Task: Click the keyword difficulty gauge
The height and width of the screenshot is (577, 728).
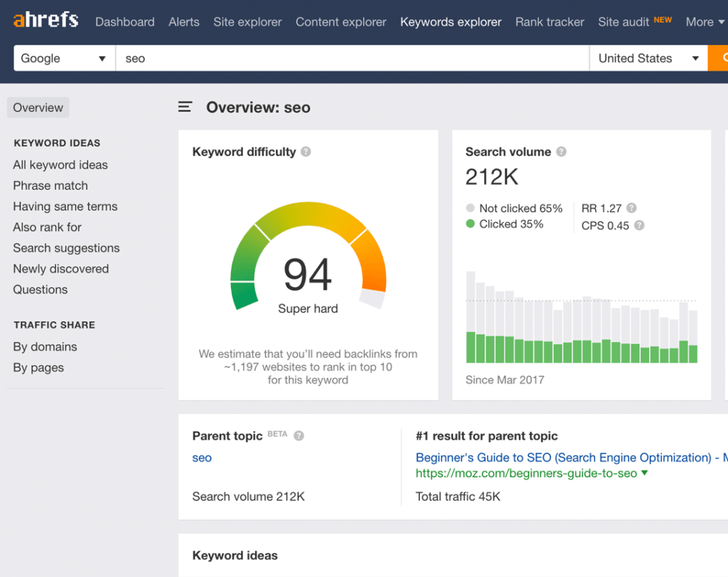Action: click(x=309, y=257)
